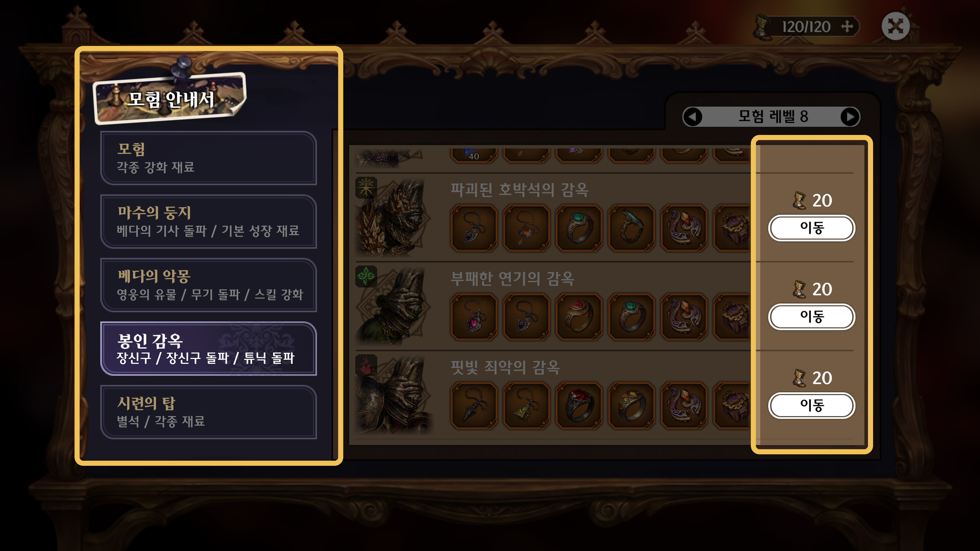Click 이동 for 파괴된 호박석의 감옥

pyautogui.click(x=812, y=228)
